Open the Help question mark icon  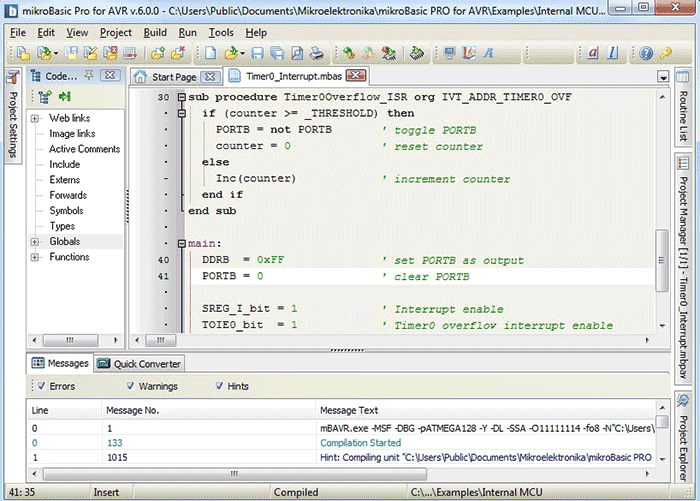646,53
